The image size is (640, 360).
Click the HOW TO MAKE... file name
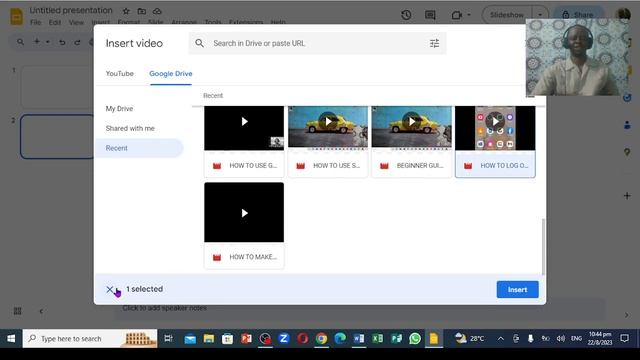(x=253, y=257)
